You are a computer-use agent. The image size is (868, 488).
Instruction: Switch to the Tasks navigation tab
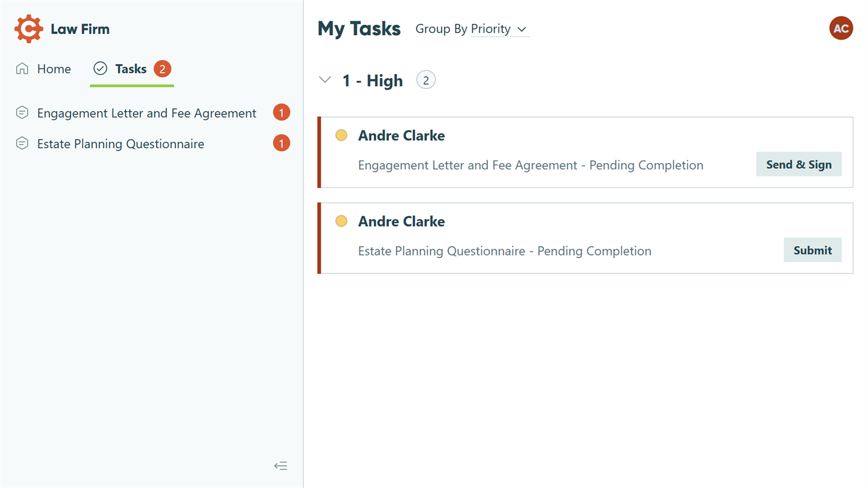click(x=130, y=68)
